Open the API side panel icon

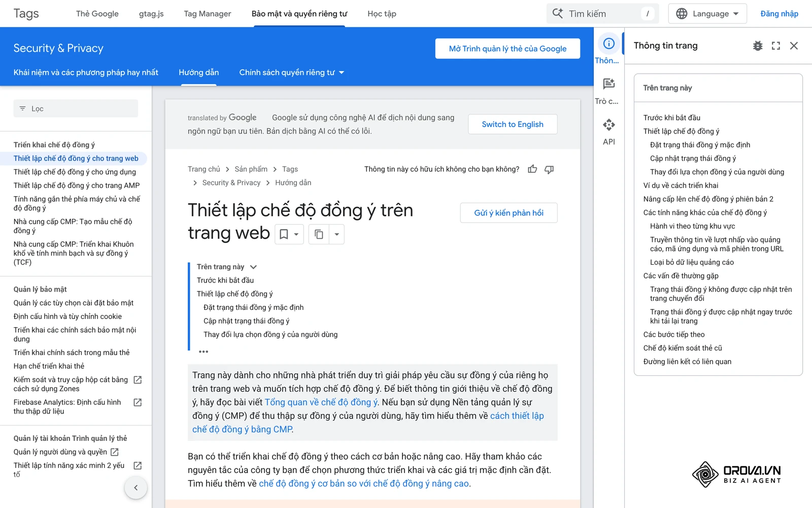coord(608,124)
